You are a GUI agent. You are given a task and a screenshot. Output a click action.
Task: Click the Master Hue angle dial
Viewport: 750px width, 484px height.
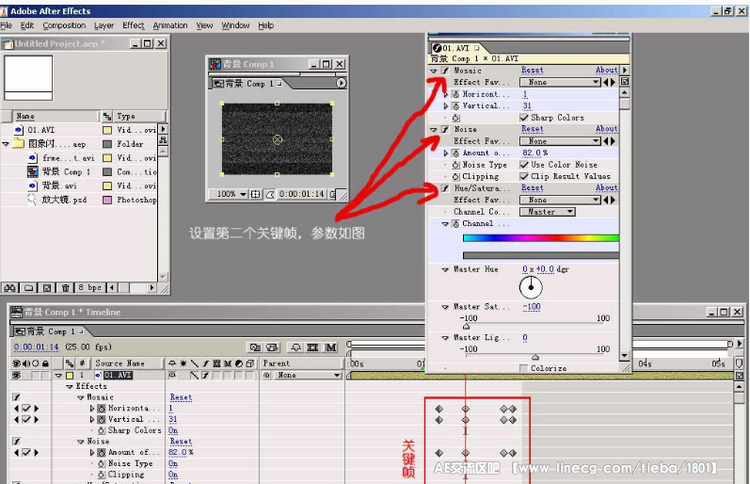[530, 287]
